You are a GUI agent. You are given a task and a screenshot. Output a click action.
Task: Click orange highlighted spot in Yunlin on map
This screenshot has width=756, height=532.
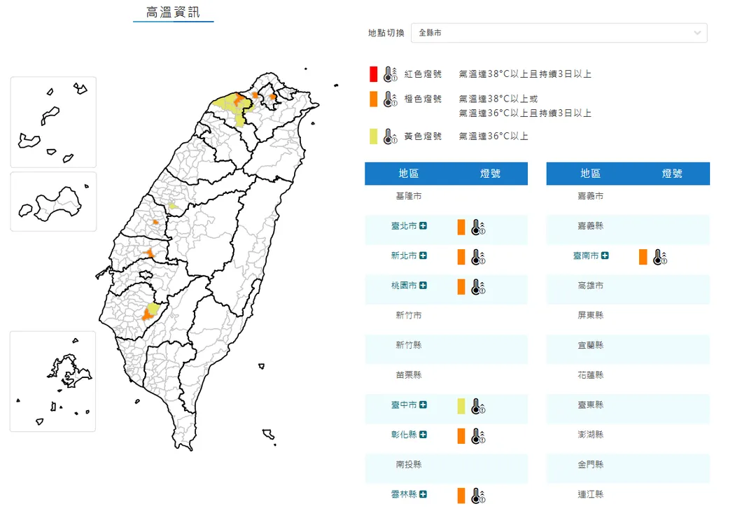click(150, 253)
